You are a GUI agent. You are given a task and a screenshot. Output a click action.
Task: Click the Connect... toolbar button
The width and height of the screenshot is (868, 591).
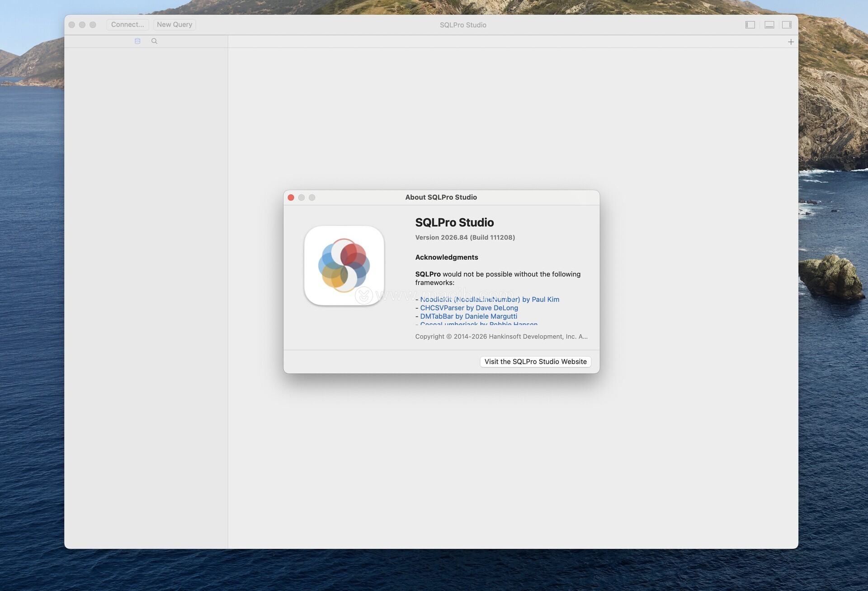(127, 24)
